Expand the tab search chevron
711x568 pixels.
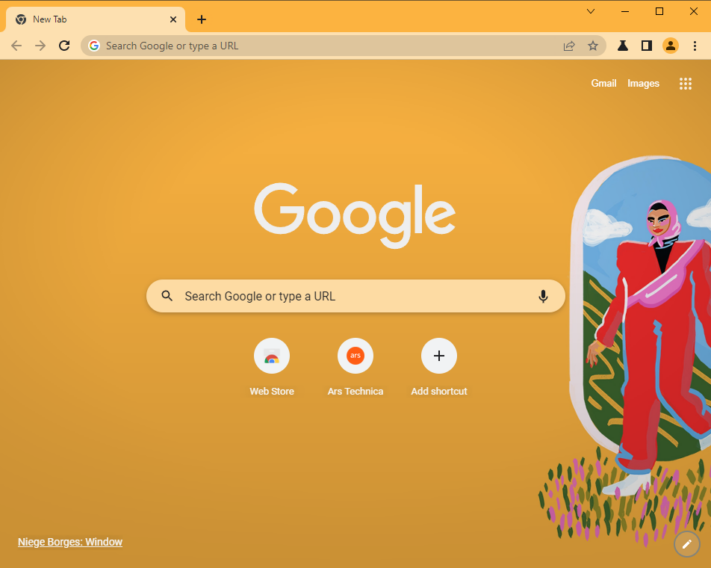590,11
